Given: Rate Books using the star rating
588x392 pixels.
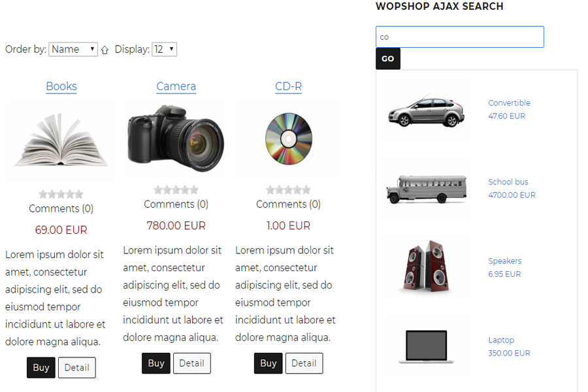Looking at the screenshot, I should point(61,194).
